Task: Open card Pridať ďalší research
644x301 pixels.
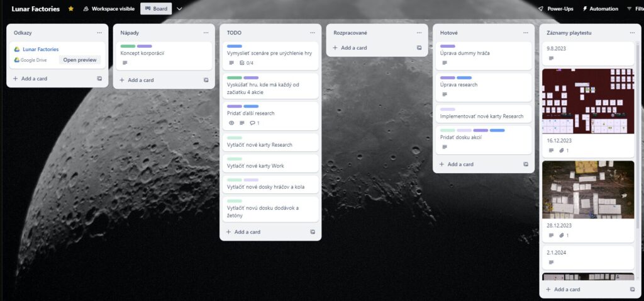Action: point(270,116)
